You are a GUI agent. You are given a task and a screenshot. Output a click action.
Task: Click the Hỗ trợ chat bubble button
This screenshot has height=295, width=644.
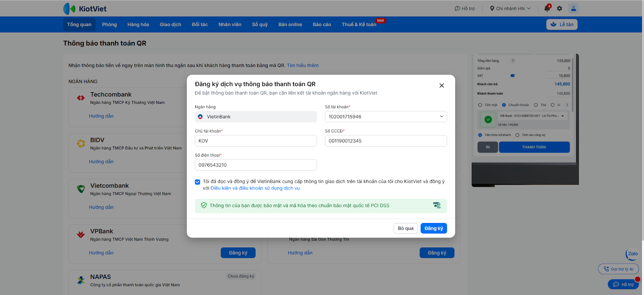pos(623,285)
